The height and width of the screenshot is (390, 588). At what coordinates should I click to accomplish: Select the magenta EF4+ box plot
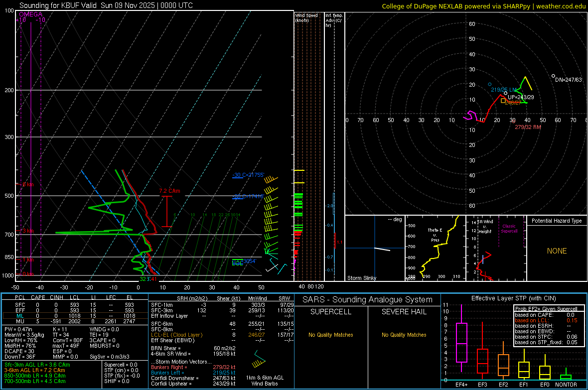click(461, 338)
